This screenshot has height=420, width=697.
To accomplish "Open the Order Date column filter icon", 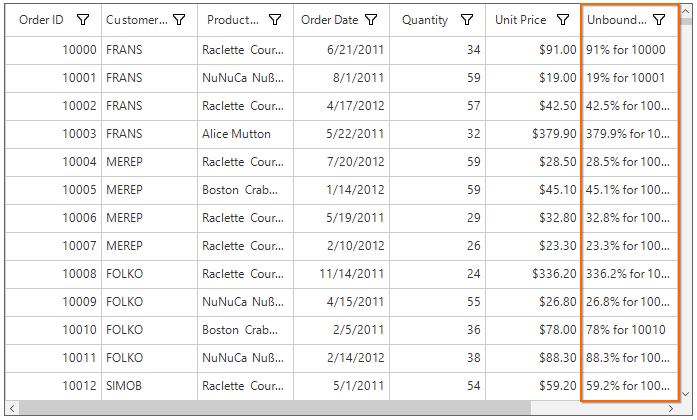I will pyautogui.click(x=371, y=20).
